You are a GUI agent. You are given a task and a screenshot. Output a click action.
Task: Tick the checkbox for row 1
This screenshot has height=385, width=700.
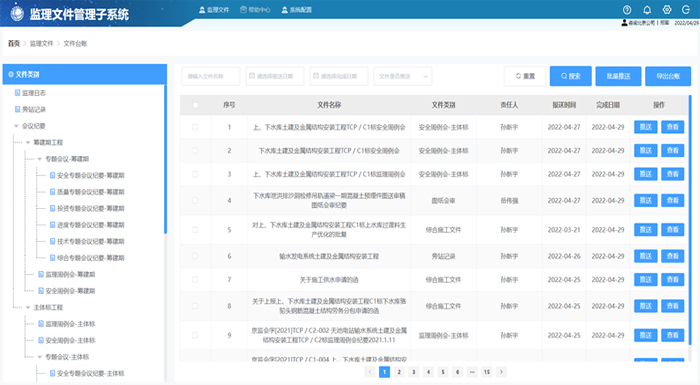[195, 127]
